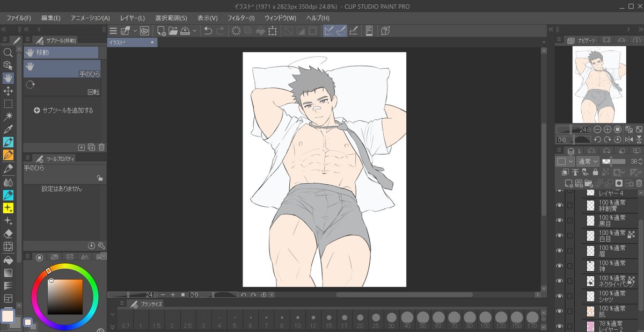This screenshot has height=332, width=644.
Task: Save the illustration file
Action: click(x=184, y=31)
